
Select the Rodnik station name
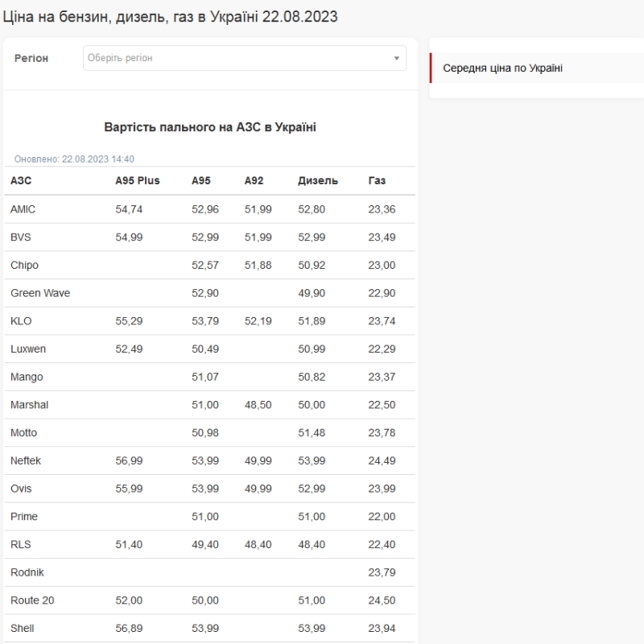[27, 572]
